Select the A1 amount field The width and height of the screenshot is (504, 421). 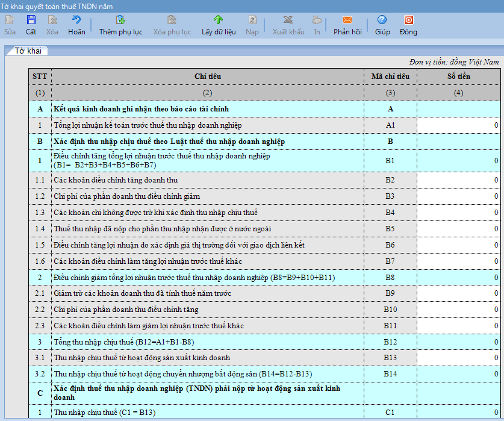459,125
